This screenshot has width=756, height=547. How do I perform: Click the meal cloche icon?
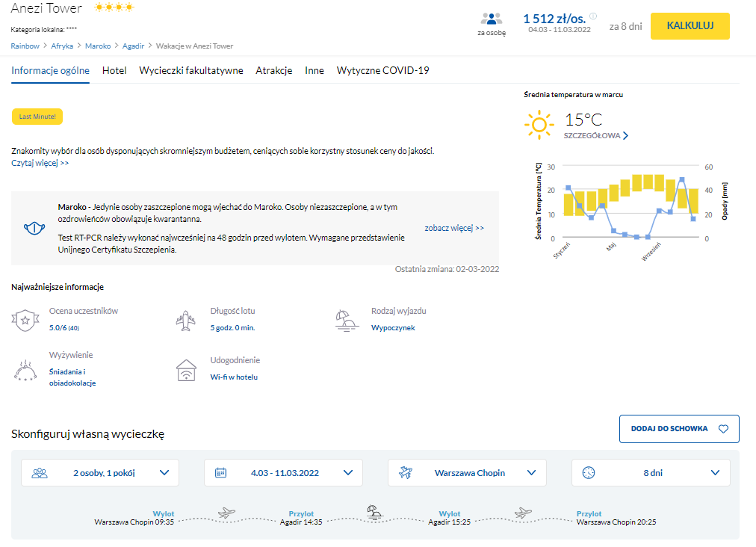(26, 370)
